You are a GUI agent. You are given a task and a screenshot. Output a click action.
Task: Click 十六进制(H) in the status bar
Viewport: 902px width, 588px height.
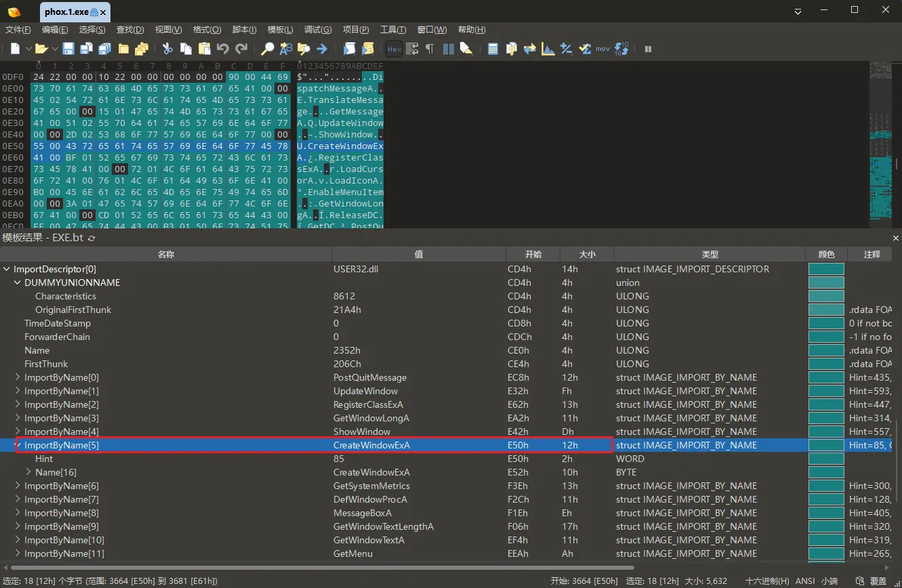767,581
